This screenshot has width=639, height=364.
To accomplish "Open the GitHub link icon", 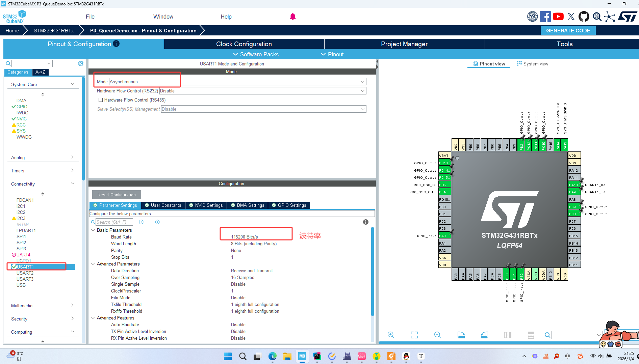I will point(584,17).
